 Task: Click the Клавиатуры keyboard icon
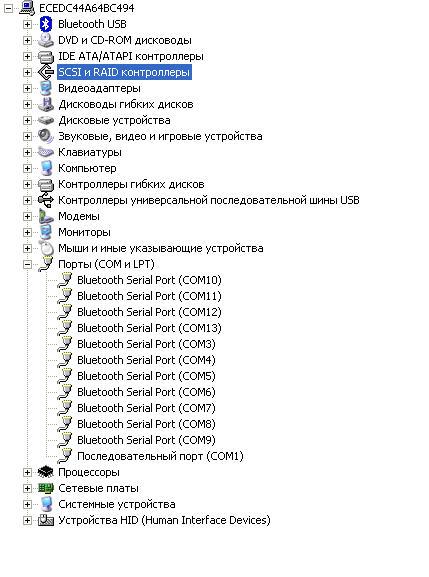click(x=46, y=152)
